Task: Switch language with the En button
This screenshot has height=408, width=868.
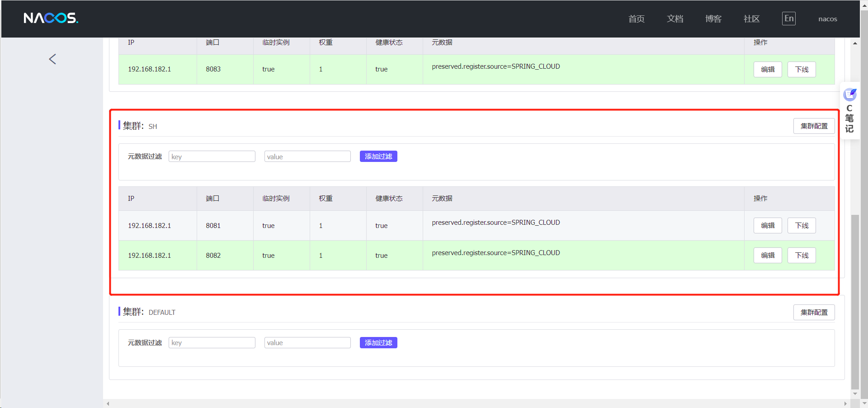Action: [789, 19]
